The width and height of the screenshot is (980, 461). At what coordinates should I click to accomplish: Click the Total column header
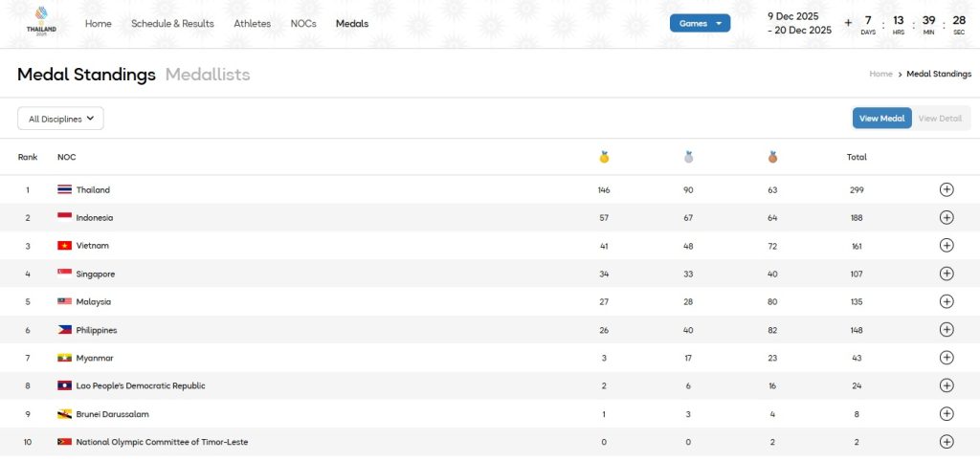pyautogui.click(x=857, y=157)
